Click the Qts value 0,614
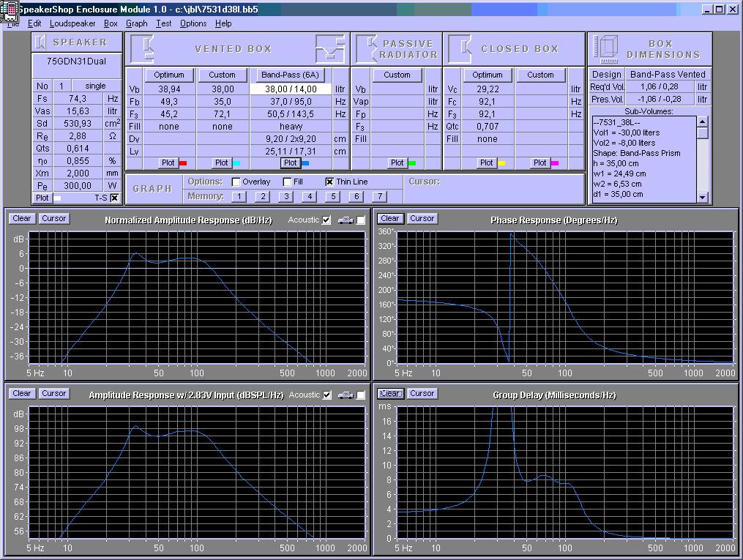Screen dimensions: 743x560 [78, 149]
